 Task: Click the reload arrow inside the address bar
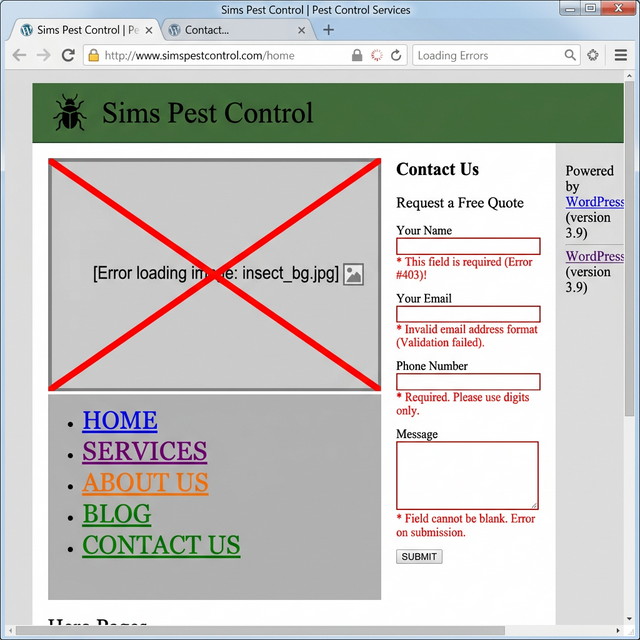[x=396, y=55]
